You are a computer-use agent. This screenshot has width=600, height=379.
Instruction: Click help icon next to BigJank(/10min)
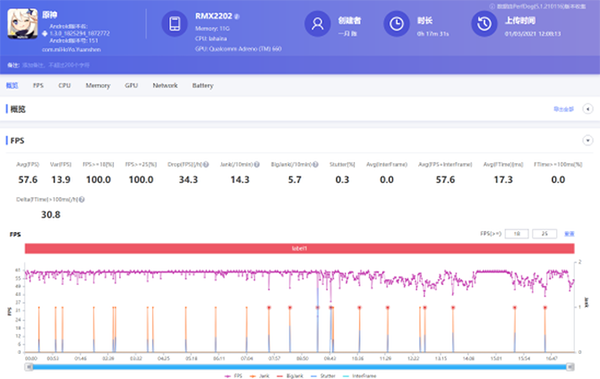pyautogui.click(x=315, y=164)
